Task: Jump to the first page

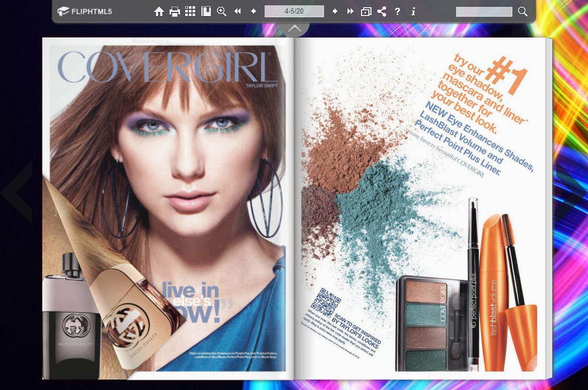Action: click(x=237, y=11)
